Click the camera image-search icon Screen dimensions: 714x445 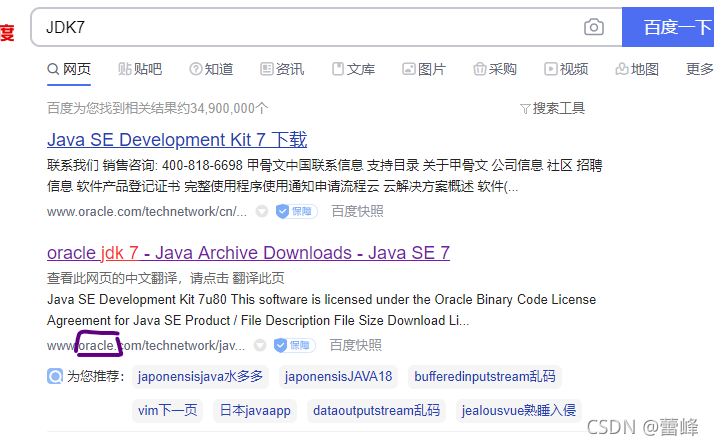tap(594, 27)
